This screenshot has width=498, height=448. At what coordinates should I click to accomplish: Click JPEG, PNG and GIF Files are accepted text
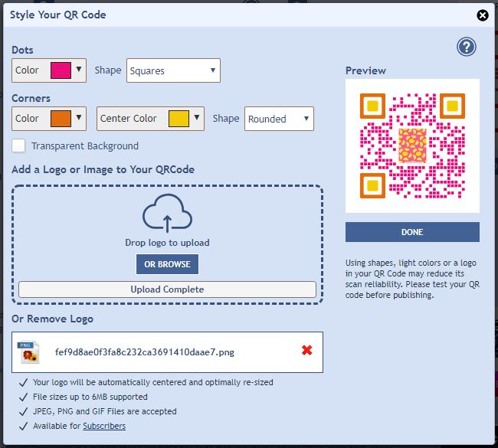(104, 411)
